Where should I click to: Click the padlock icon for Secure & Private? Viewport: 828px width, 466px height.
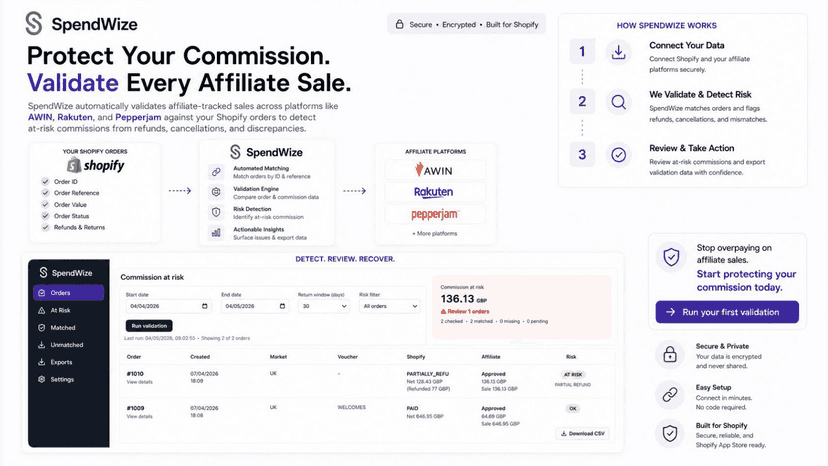pyautogui.click(x=670, y=353)
